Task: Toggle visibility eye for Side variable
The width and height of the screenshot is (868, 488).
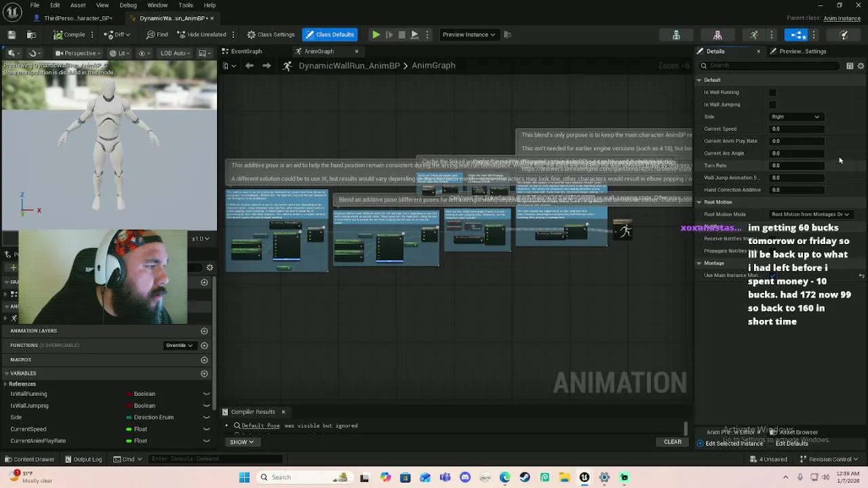Action: (206, 418)
